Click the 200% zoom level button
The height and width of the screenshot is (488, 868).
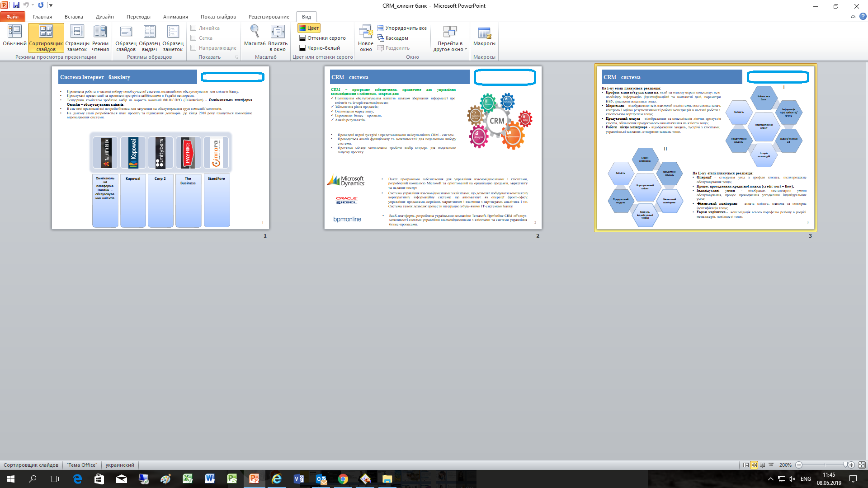pyautogui.click(x=785, y=465)
